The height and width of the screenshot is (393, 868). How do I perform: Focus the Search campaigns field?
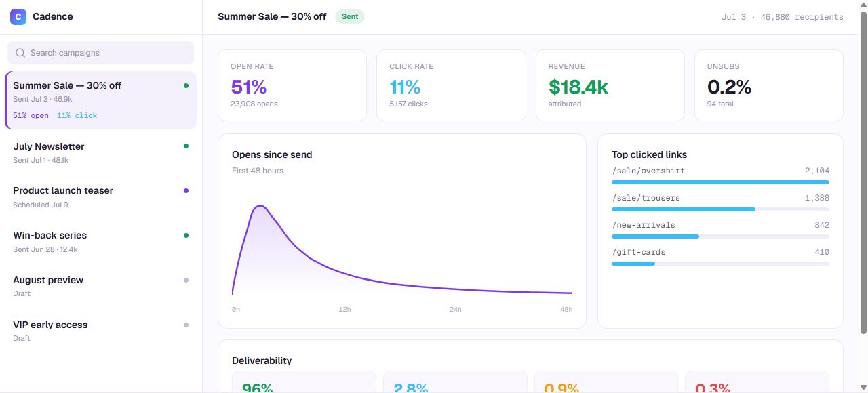[100, 53]
